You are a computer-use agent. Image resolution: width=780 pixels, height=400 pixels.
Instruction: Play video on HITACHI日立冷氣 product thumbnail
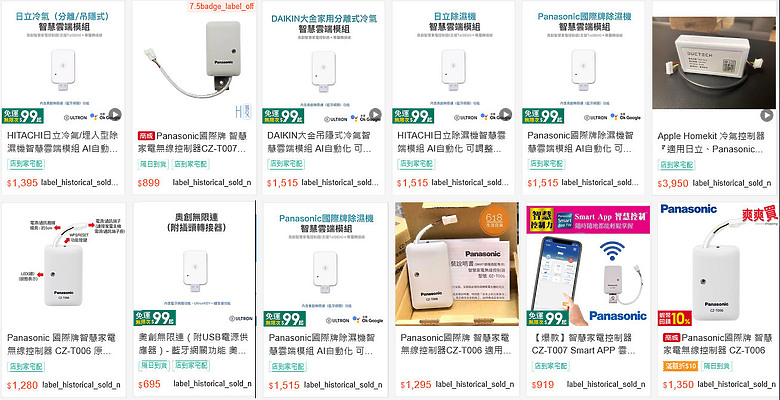(x=115, y=114)
